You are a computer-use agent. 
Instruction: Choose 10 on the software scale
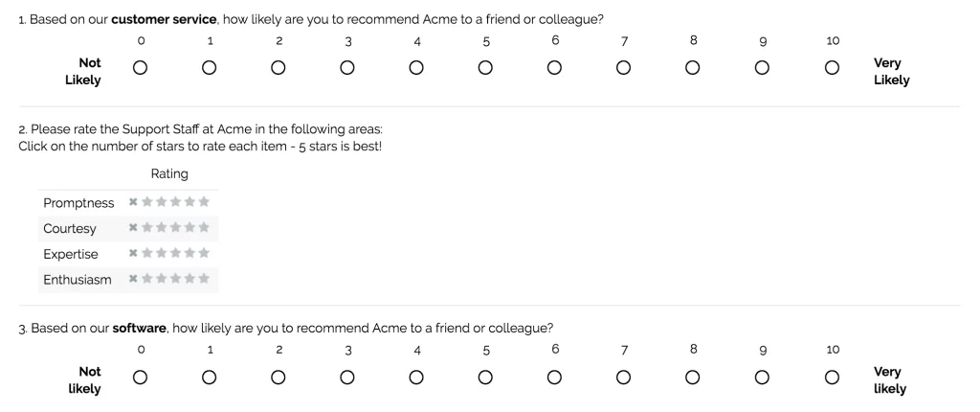click(x=832, y=377)
